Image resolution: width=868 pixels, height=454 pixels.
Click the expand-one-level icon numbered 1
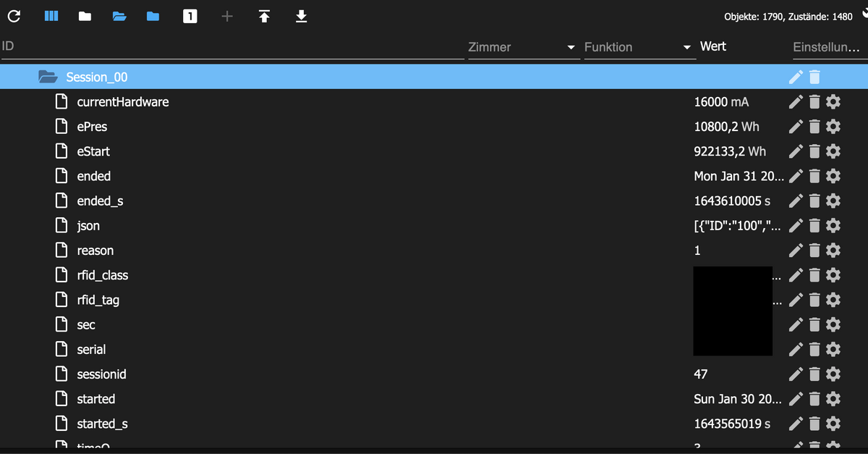(x=190, y=16)
